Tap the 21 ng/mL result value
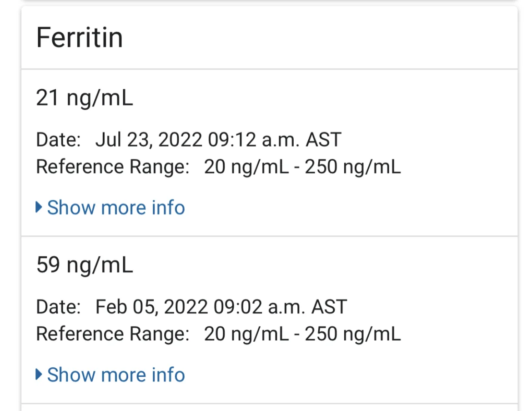This screenshot has height=411, width=532. 85,98
